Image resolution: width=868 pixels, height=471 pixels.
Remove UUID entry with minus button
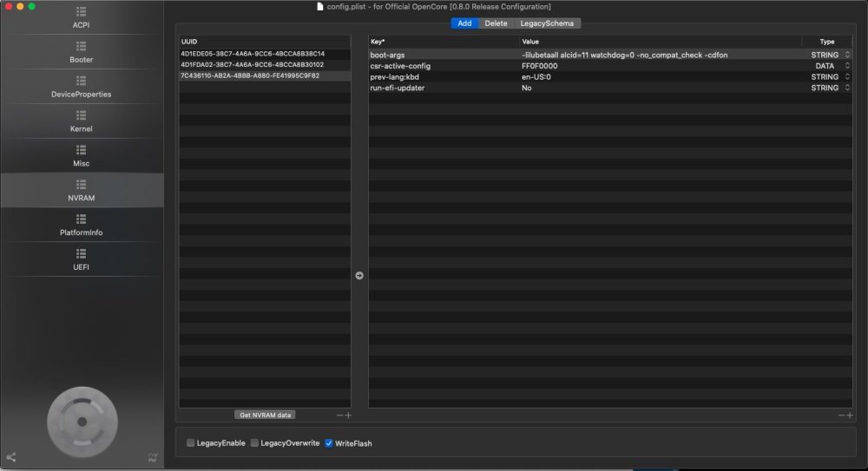[x=339, y=415]
